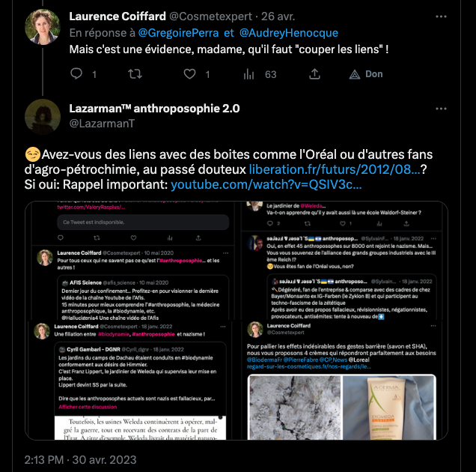Click the Don tip button

tap(366, 74)
